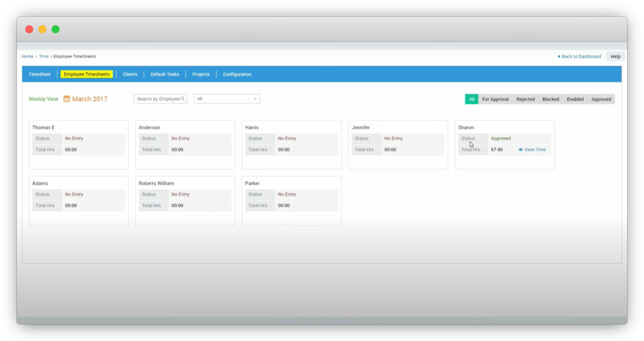The height and width of the screenshot is (341, 644).
Task: Click Parker's 00:00 total hours
Action: coord(284,206)
